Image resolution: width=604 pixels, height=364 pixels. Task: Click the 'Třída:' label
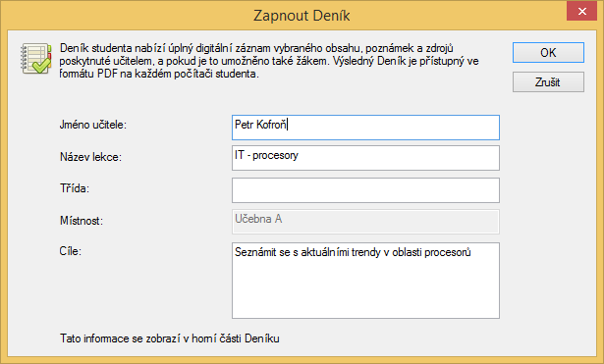click(75, 188)
